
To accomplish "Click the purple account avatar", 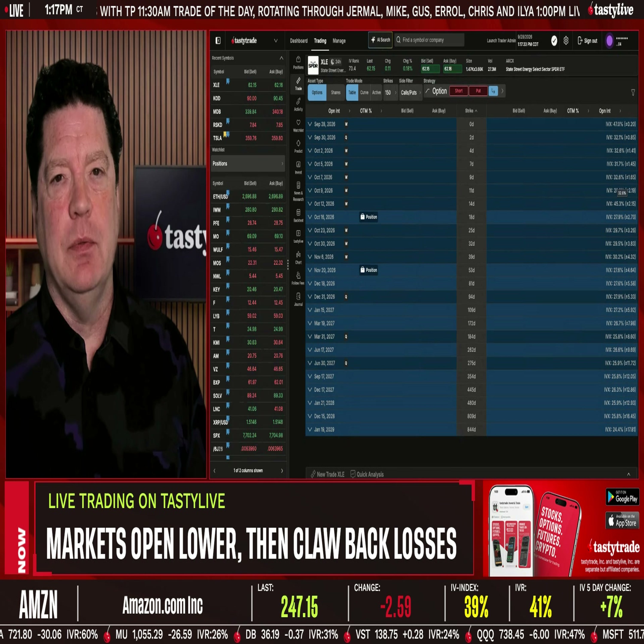I will 610,41.
